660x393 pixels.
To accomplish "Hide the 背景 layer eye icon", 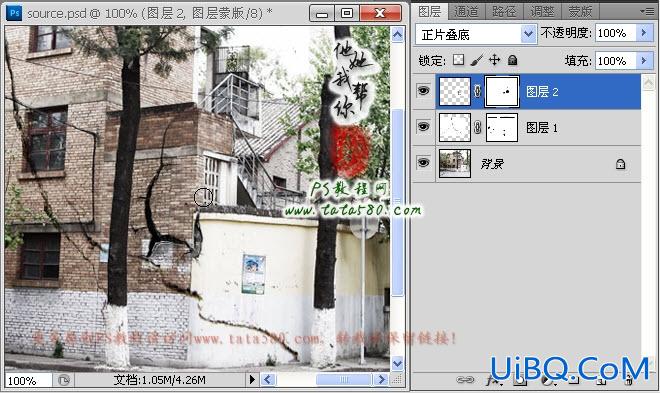I will pyautogui.click(x=423, y=162).
